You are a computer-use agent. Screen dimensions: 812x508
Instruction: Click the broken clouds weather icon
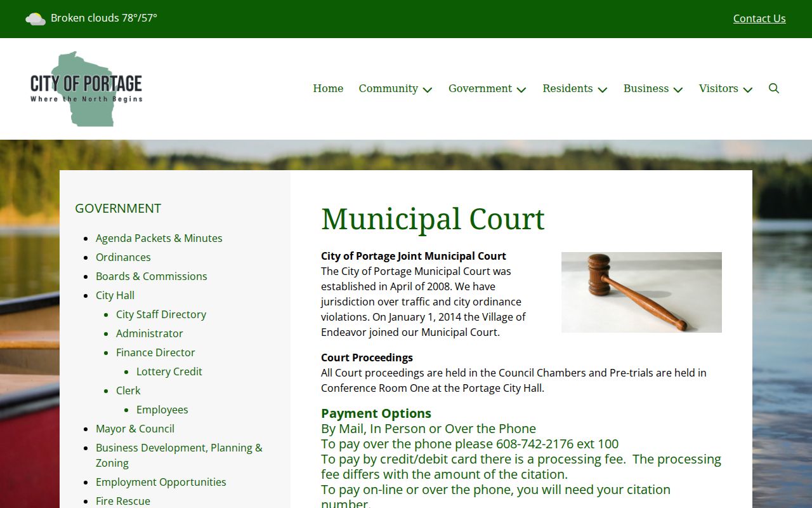pyautogui.click(x=36, y=18)
